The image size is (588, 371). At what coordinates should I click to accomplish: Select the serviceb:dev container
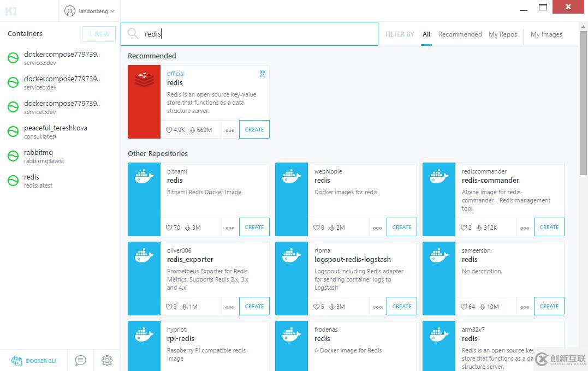coord(60,82)
